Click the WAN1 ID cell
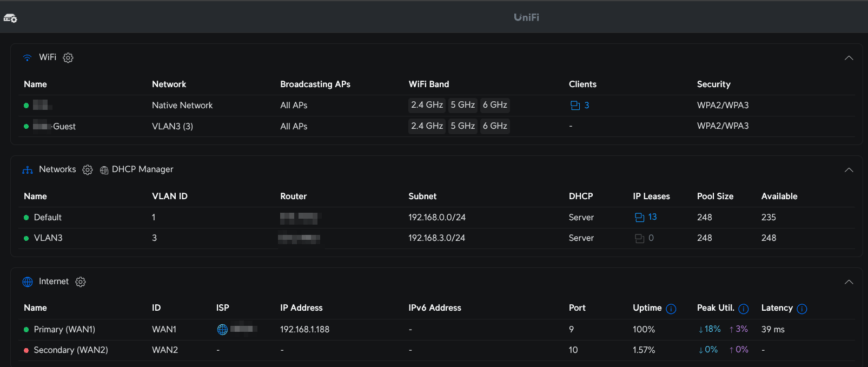 164,329
